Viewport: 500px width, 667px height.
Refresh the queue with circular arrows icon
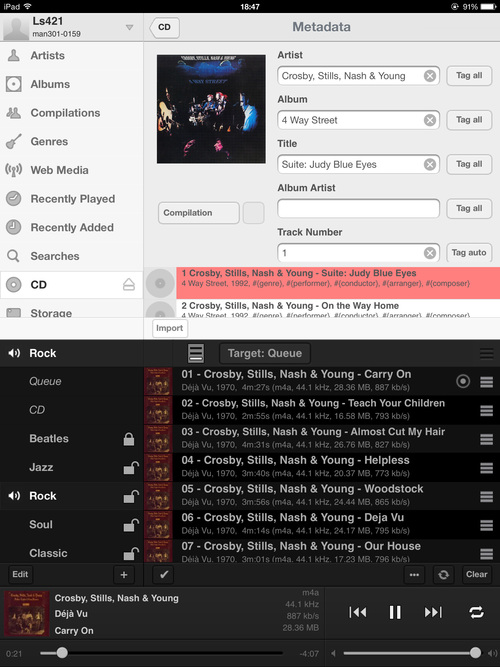click(x=443, y=575)
